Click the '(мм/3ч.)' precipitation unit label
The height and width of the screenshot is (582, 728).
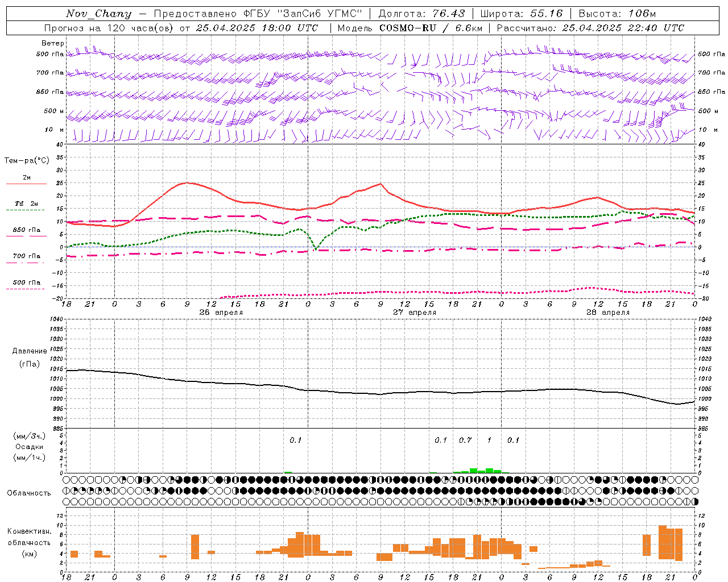30,436
